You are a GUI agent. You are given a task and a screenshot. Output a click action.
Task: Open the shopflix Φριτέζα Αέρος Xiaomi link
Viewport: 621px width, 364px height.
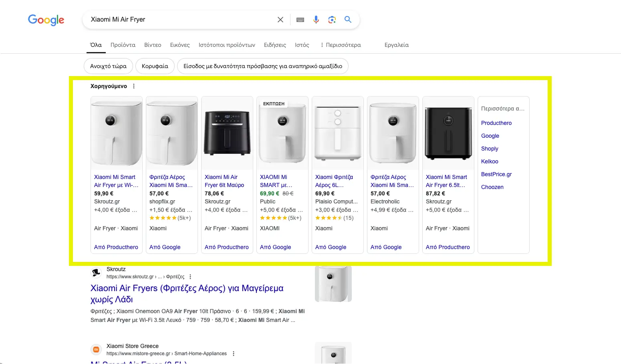171,181
